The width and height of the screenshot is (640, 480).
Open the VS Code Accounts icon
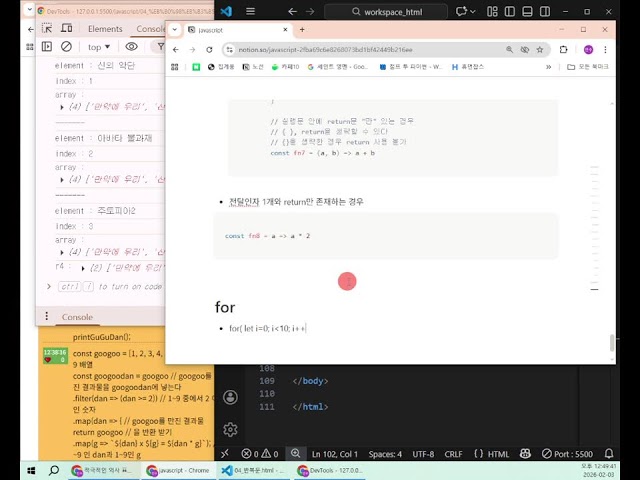click(230, 397)
